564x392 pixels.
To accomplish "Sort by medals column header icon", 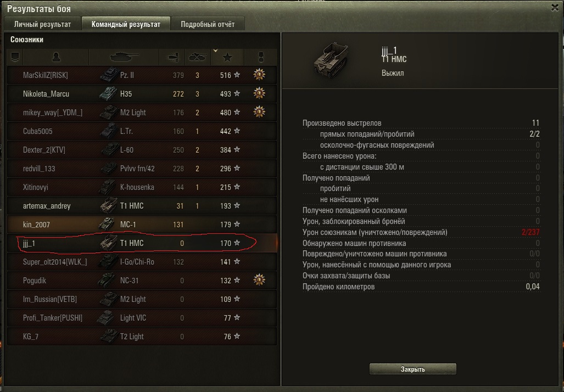I will [261, 57].
